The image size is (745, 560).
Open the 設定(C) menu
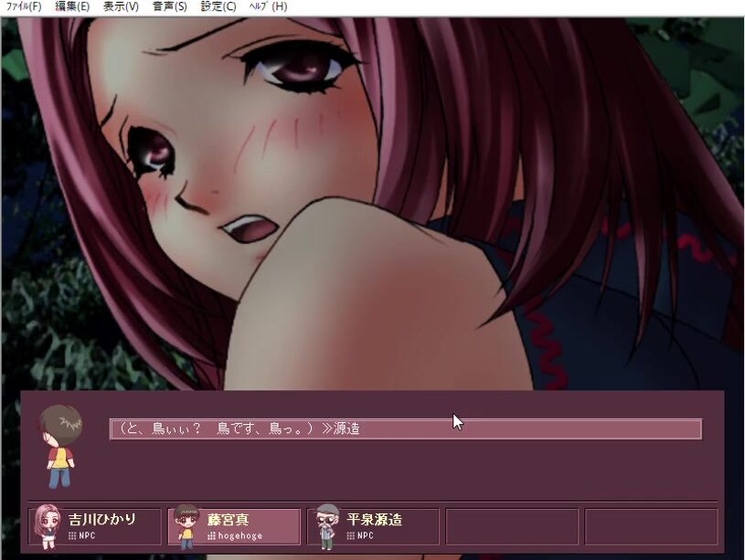tap(218, 7)
